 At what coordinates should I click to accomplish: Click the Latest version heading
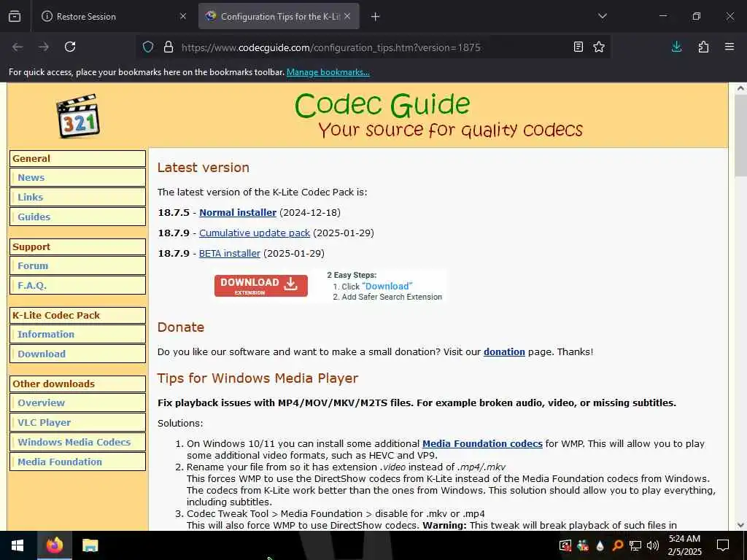204,168
